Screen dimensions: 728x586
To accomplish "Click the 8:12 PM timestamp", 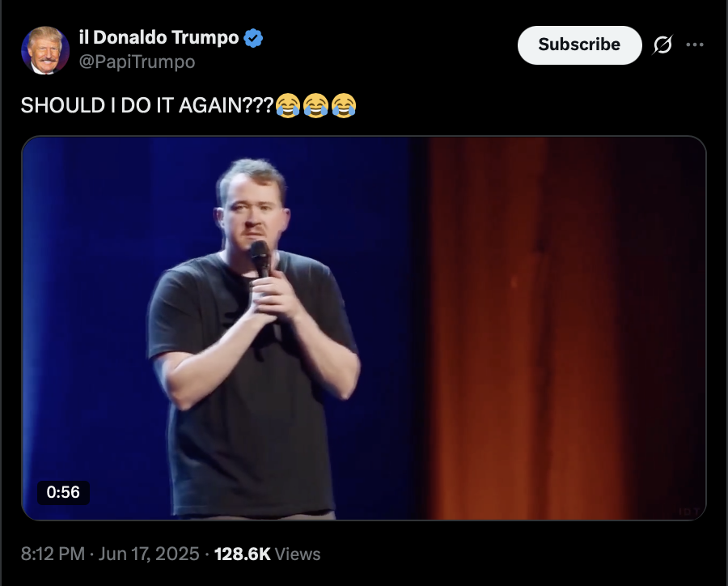I will (x=53, y=554).
